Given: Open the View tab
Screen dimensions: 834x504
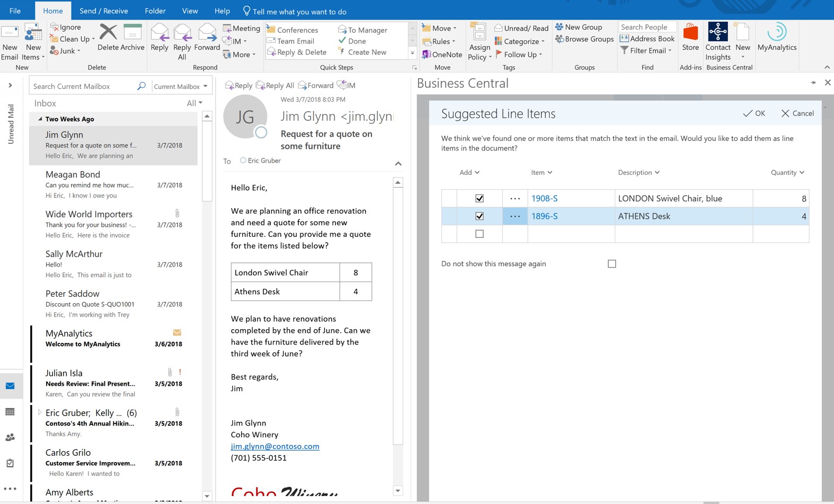Looking at the screenshot, I should [190, 11].
